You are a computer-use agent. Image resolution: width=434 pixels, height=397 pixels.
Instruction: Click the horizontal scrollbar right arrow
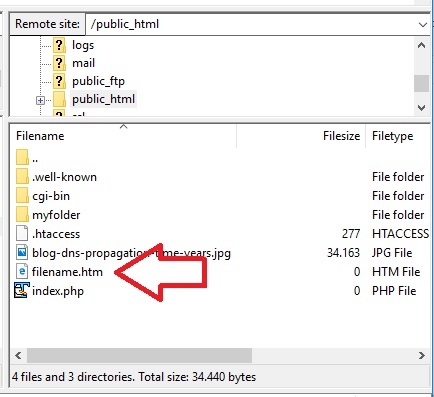point(422,355)
